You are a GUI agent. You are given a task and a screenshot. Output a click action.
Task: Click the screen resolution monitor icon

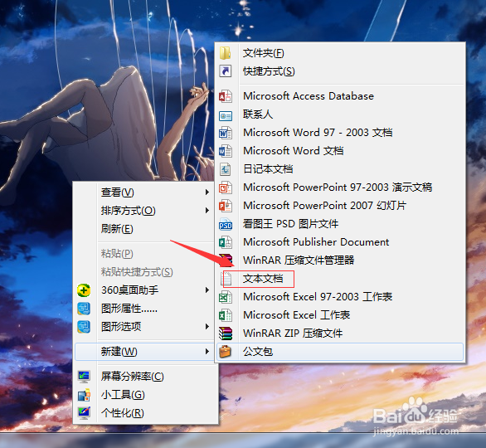click(x=84, y=377)
